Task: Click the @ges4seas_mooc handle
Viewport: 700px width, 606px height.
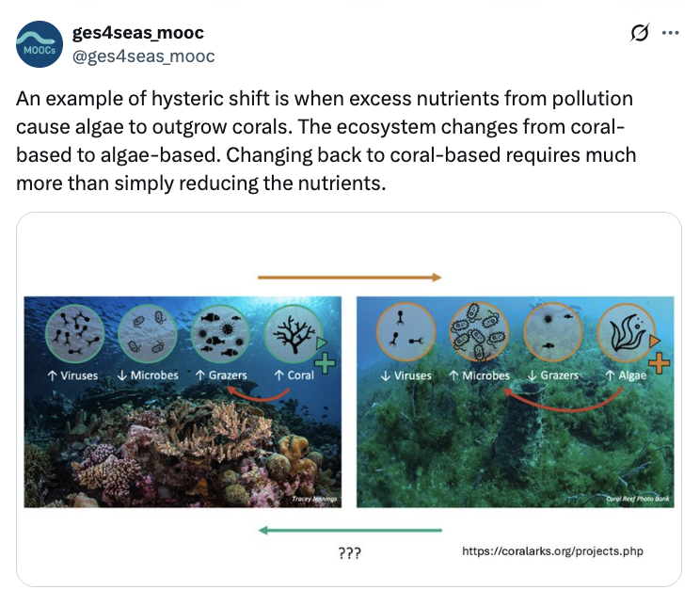Action: point(143,56)
